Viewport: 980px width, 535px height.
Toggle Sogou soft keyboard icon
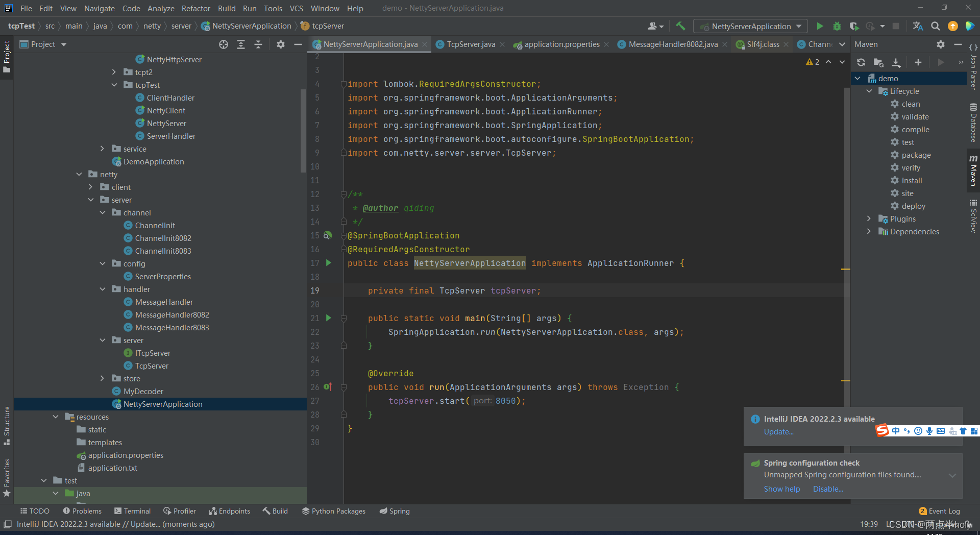click(941, 431)
